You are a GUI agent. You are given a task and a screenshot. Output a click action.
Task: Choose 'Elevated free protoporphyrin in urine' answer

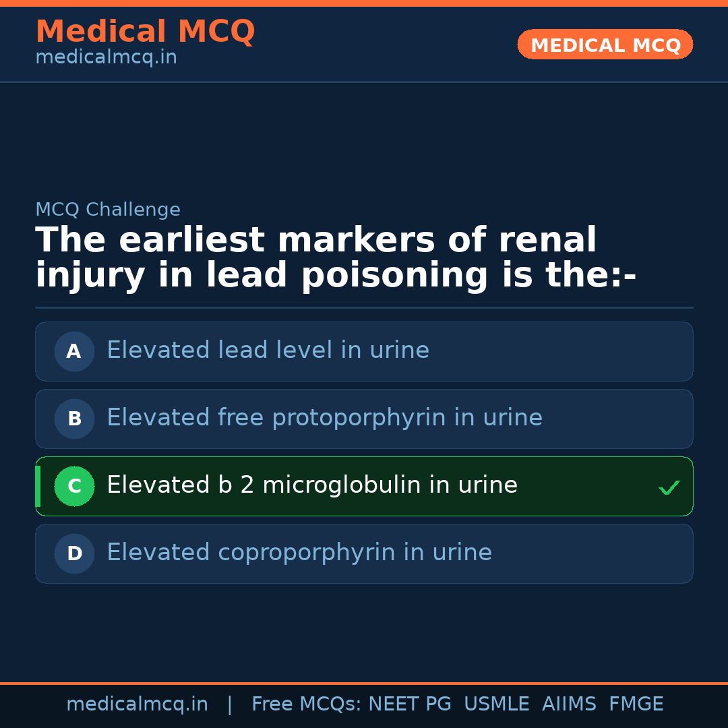click(324, 418)
